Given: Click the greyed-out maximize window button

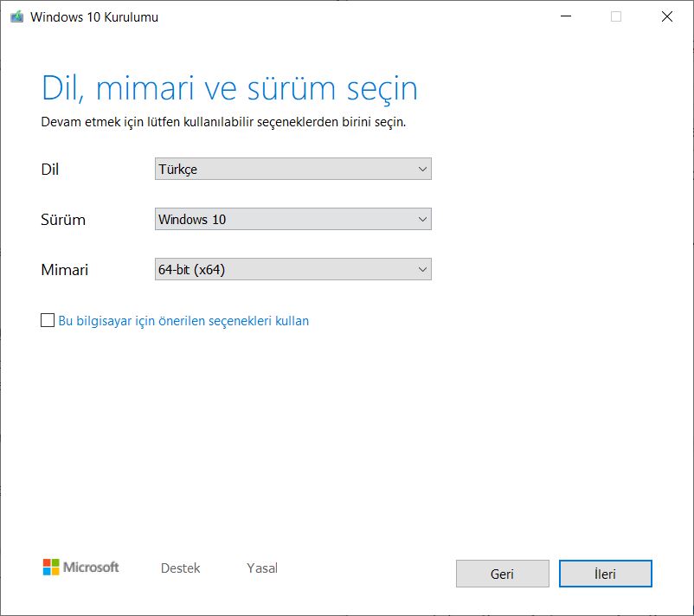Looking at the screenshot, I should click(x=616, y=16).
